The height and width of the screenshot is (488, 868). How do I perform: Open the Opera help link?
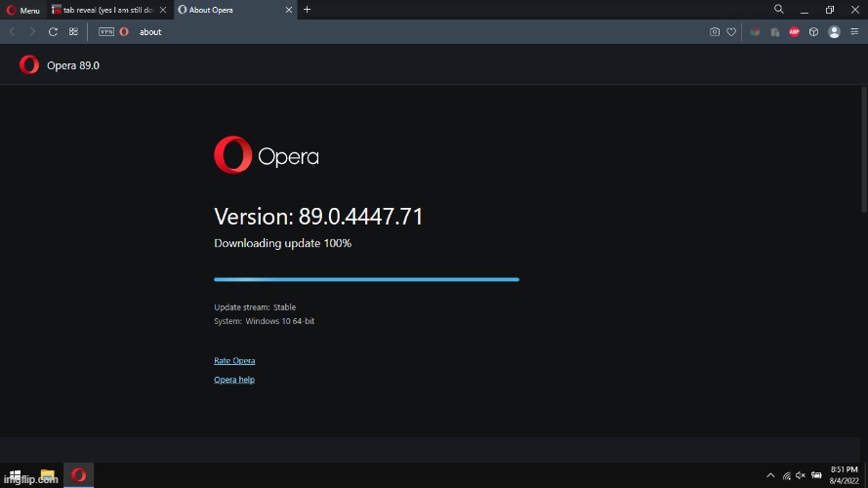pyautogui.click(x=234, y=380)
